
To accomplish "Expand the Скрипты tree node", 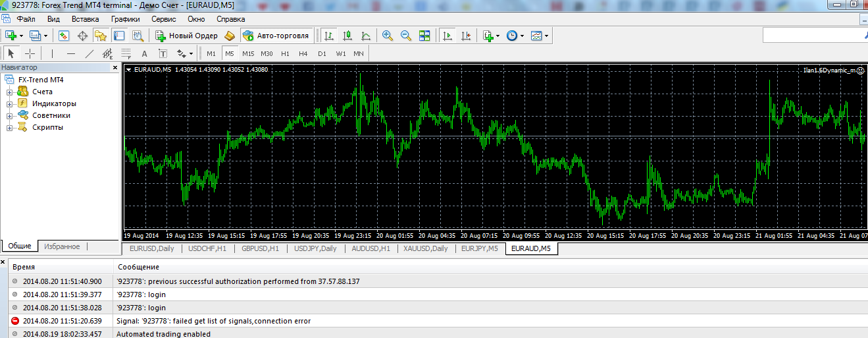I will [10, 127].
